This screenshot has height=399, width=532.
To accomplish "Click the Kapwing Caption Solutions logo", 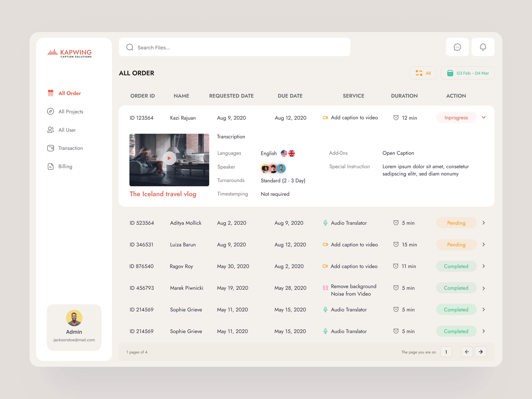I will (x=69, y=53).
